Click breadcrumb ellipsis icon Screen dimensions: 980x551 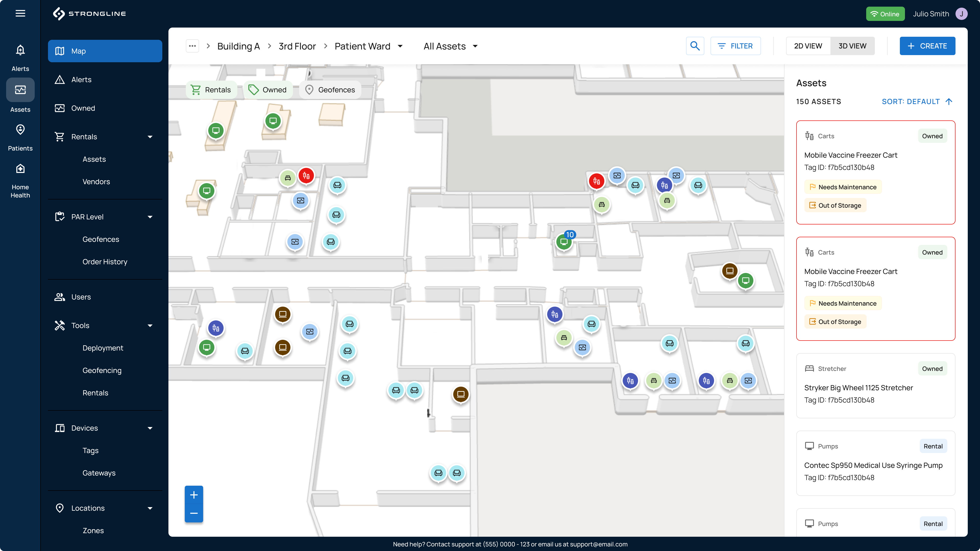(192, 46)
